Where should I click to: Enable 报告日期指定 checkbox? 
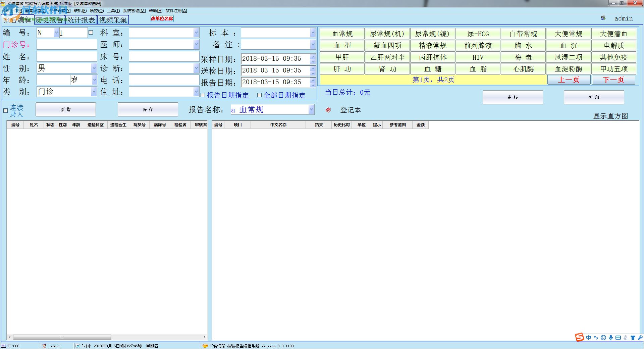pyautogui.click(x=203, y=95)
